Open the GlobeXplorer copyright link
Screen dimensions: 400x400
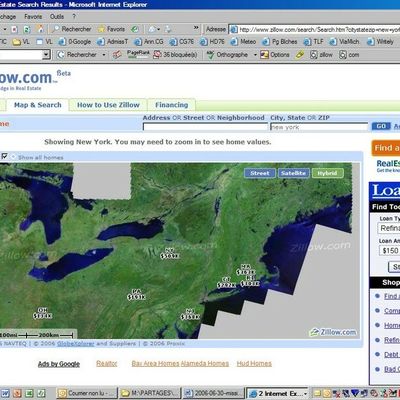[x=76, y=344]
